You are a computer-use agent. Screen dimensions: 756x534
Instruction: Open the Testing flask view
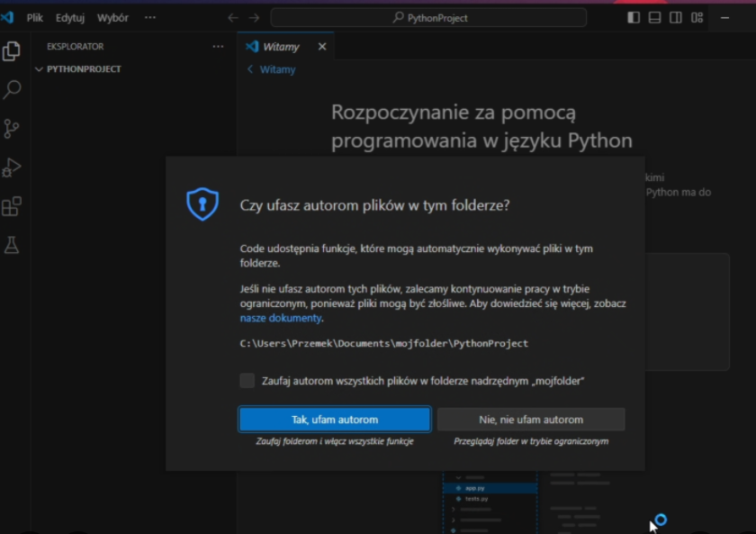click(12, 245)
